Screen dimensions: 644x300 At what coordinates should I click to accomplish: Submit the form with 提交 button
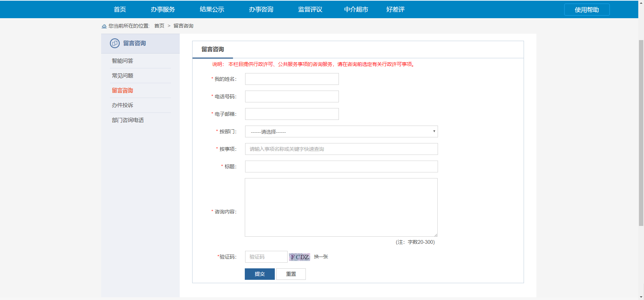pyautogui.click(x=260, y=274)
